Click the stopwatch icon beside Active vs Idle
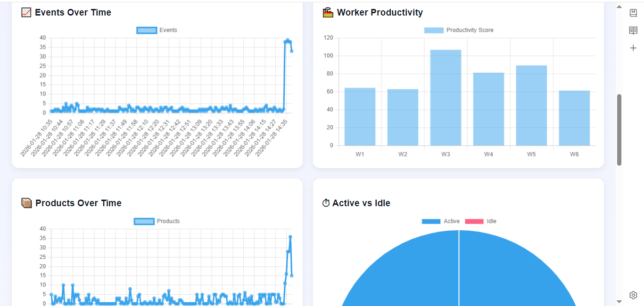 point(325,202)
